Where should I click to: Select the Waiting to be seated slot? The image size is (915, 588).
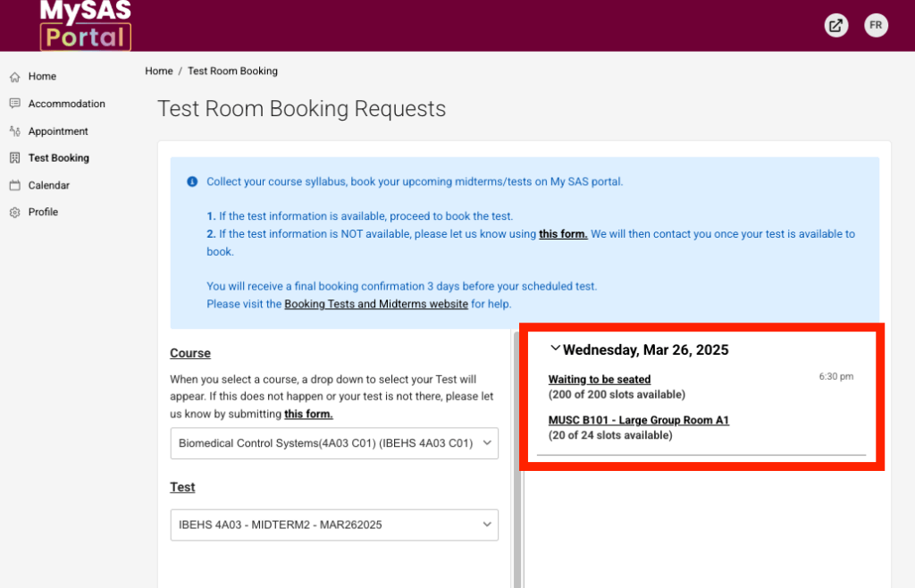click(x=599, y=379)
